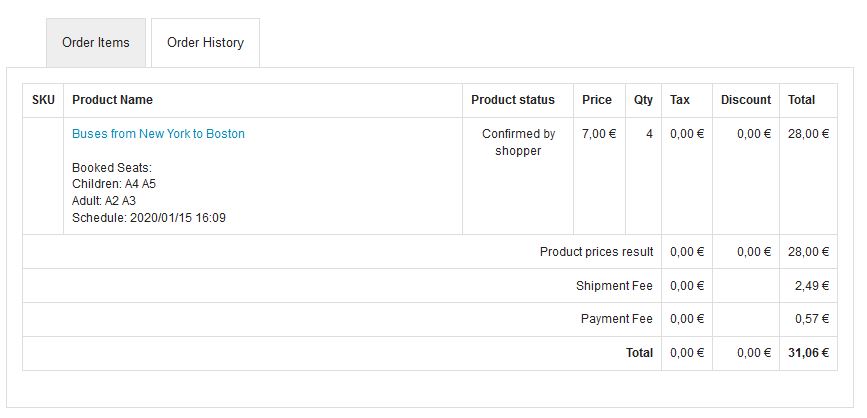Switch to the Order Items tab
The height and width of the screenshot is (418, 867).
96,43
